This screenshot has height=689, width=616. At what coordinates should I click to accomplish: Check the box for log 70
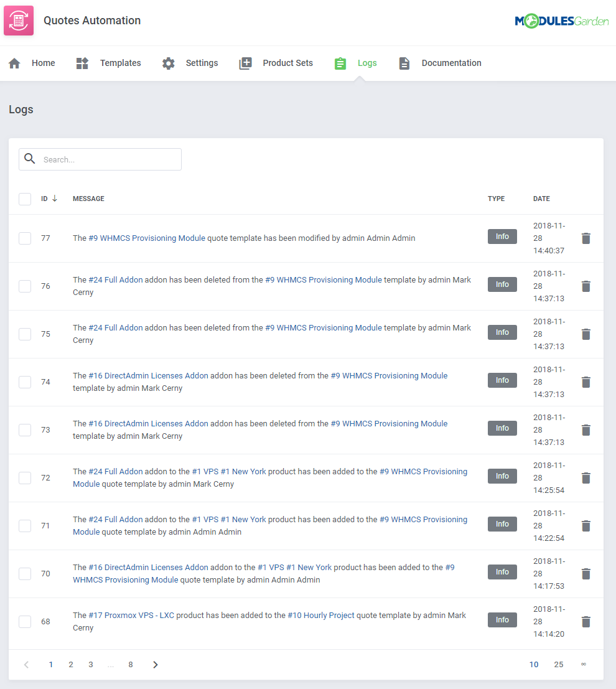click(25, 573)
